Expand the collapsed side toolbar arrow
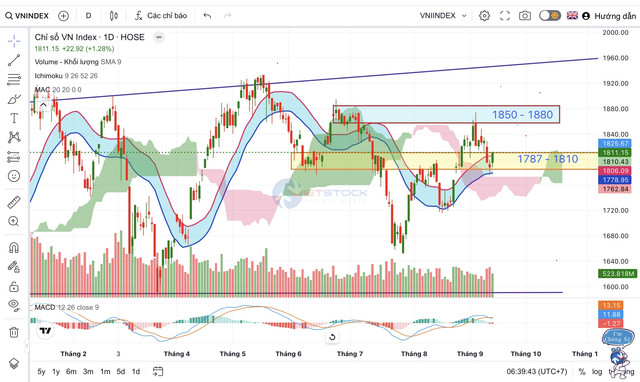 27,346
